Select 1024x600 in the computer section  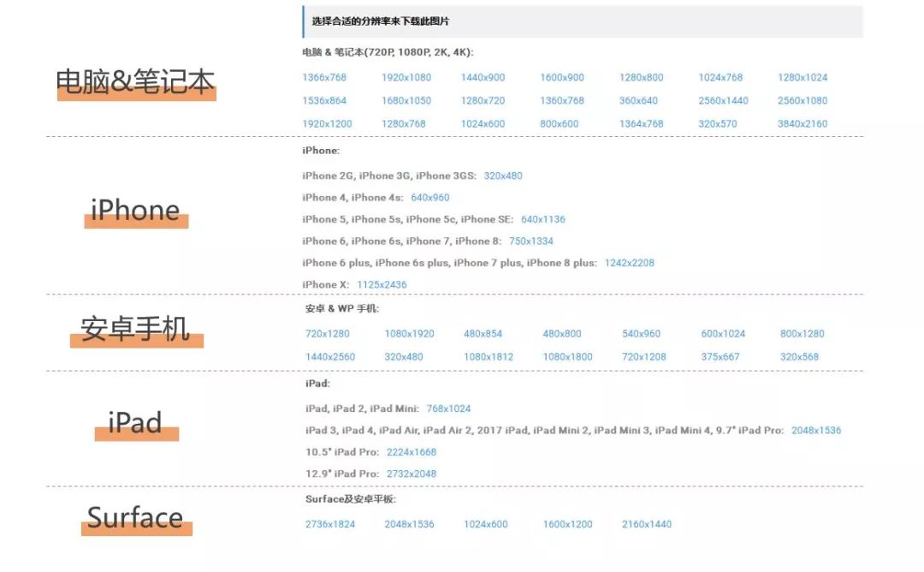(x=483, y=124)
